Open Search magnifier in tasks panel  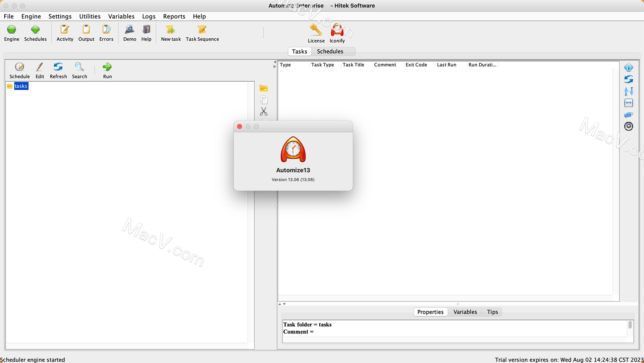click(x=79, y=71)
